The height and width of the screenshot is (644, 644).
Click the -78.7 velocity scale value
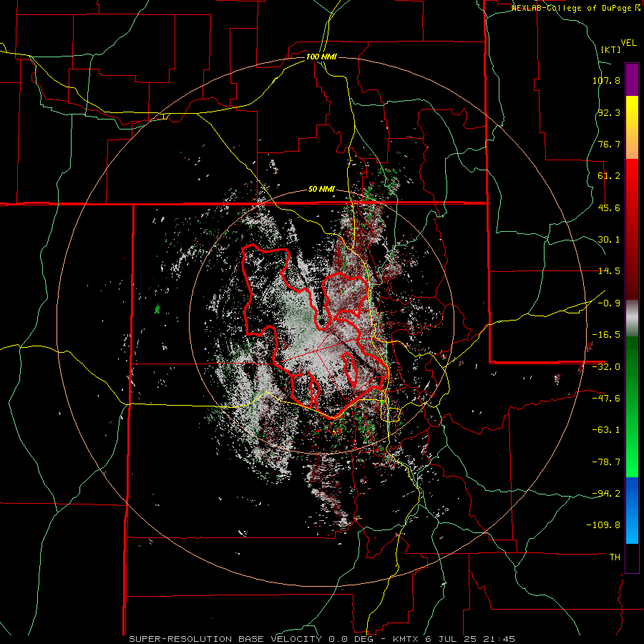pos(606,462)
